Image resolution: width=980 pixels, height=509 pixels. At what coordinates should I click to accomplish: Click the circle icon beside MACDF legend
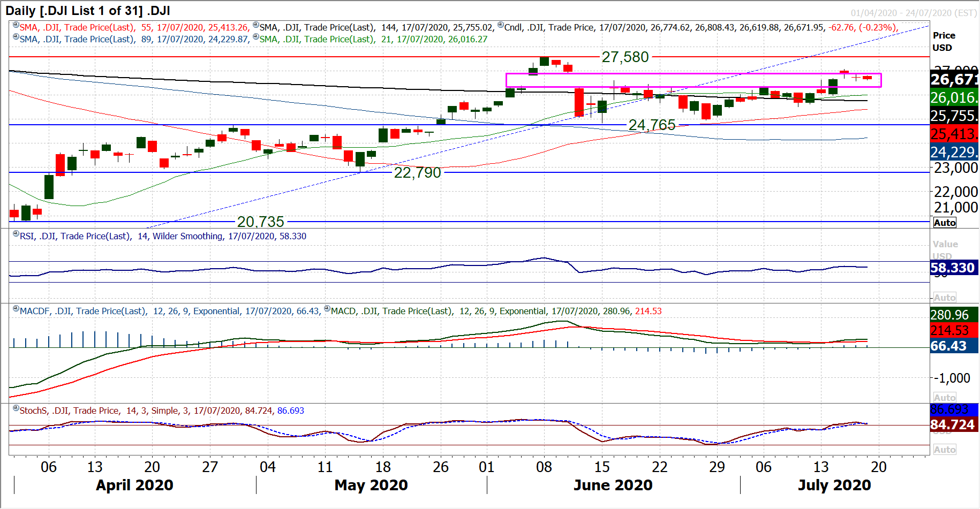tap(16, 309)
